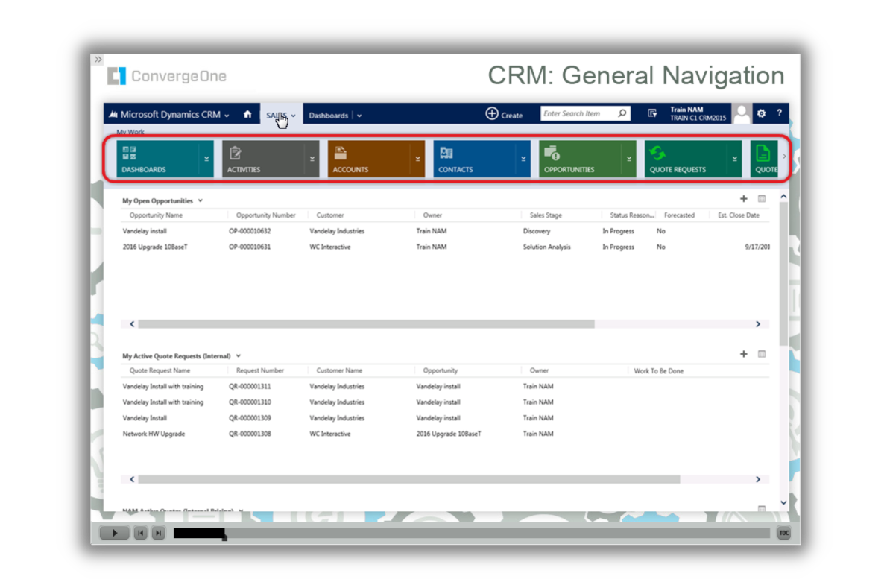Image resolution: width=887 pixels, height=588 pixels.
Task: Sort by Request Number column header
Action: pos(260,371)
